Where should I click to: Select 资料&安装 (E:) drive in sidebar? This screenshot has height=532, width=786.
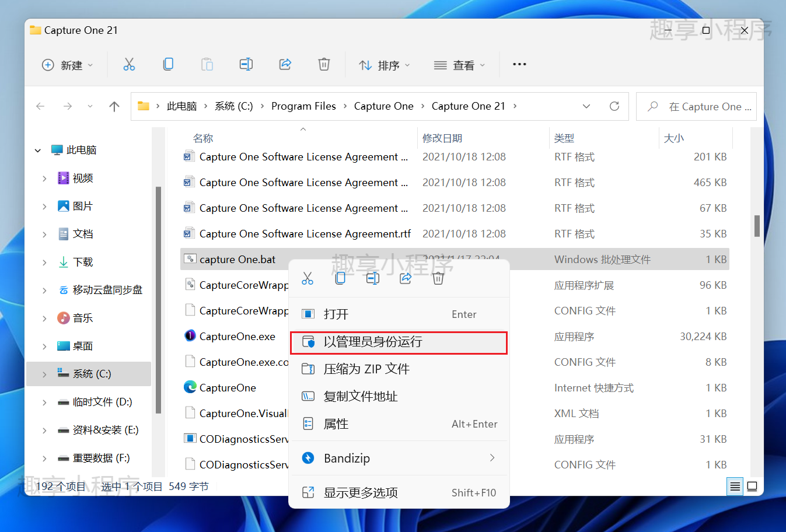click(106, 430)
